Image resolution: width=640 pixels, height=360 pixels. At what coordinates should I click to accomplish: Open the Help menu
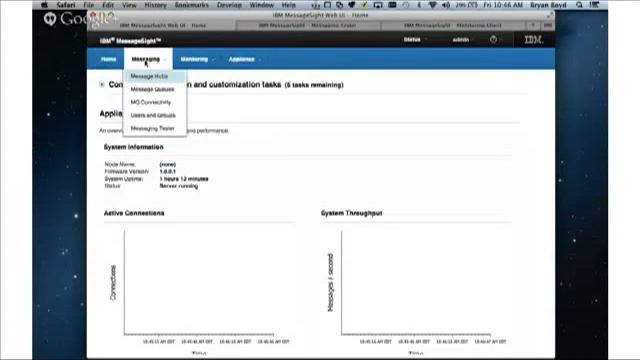coord(288,5)
